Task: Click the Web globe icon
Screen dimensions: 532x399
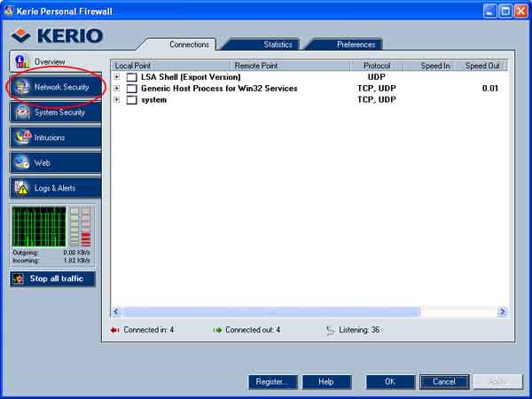Action: click(22, 163)
